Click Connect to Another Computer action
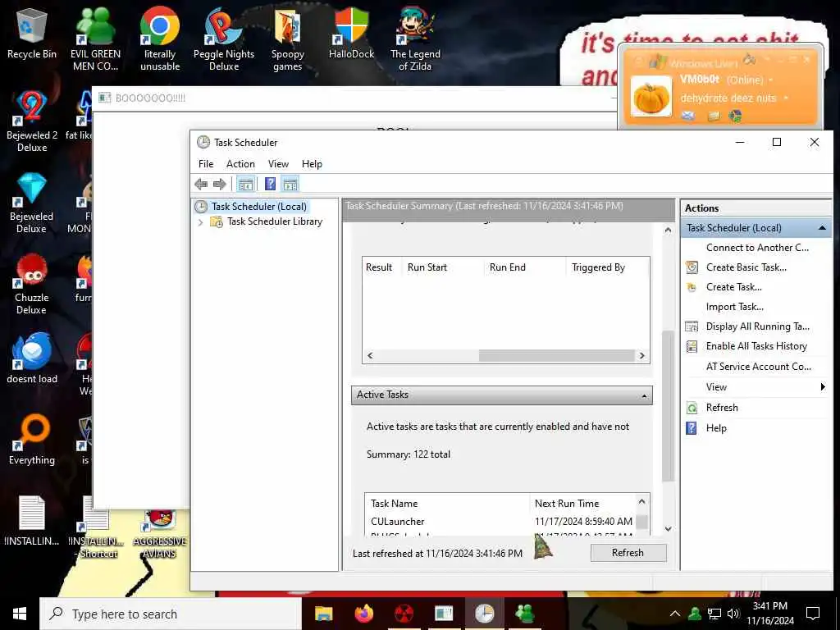This screenshot has width=840, height=630. [757, 248]
